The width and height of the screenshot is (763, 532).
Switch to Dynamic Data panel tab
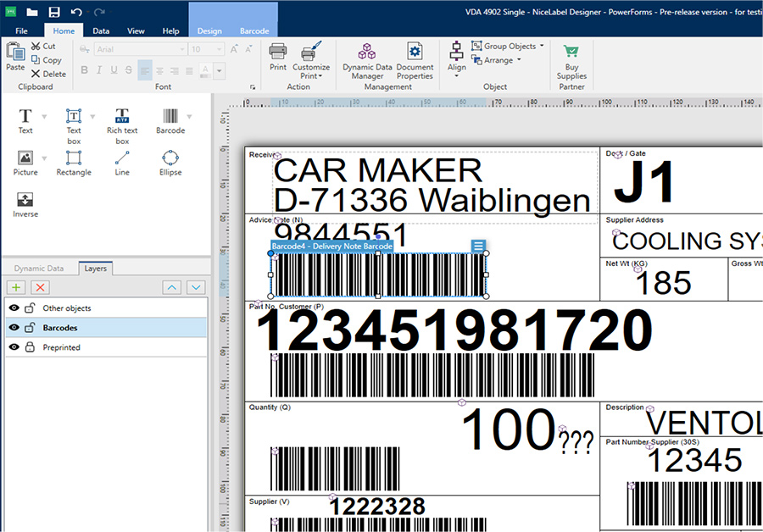click(x=39, y=268)
